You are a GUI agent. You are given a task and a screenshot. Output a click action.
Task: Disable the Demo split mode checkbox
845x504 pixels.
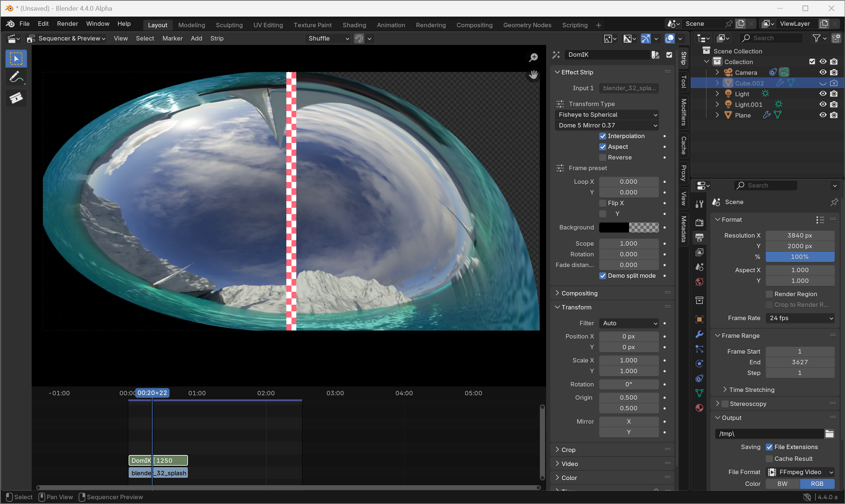[x=603, y=276]
